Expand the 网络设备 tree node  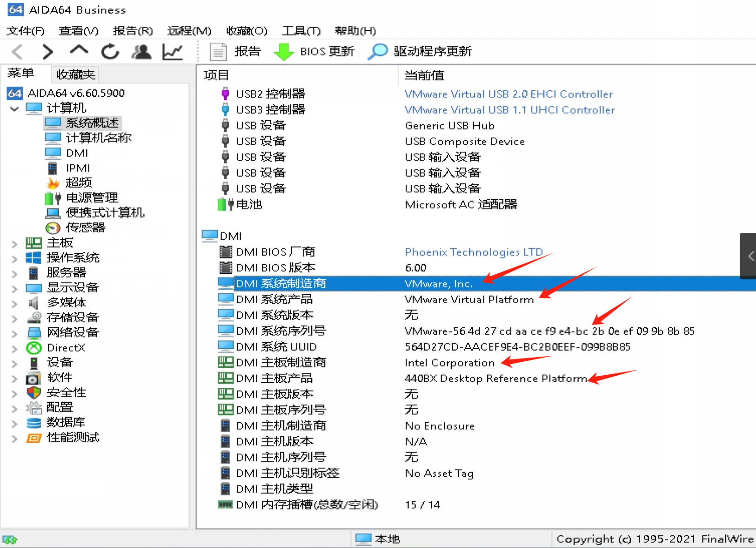tap(14, 333)
